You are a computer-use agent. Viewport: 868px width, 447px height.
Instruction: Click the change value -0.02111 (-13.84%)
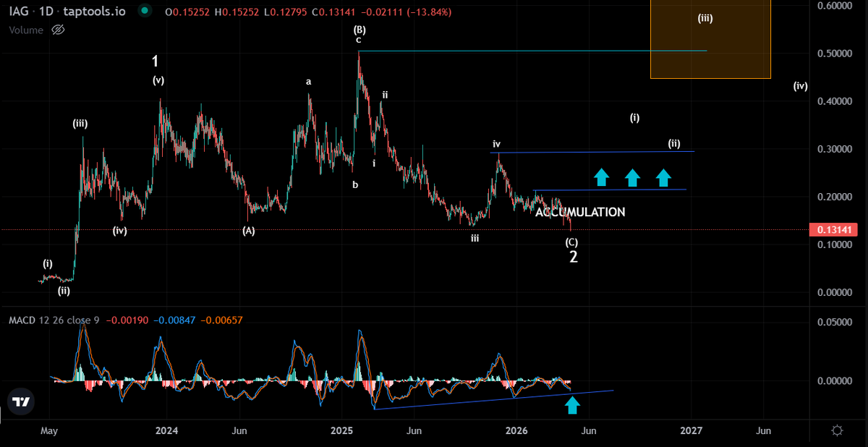[406, 12]
